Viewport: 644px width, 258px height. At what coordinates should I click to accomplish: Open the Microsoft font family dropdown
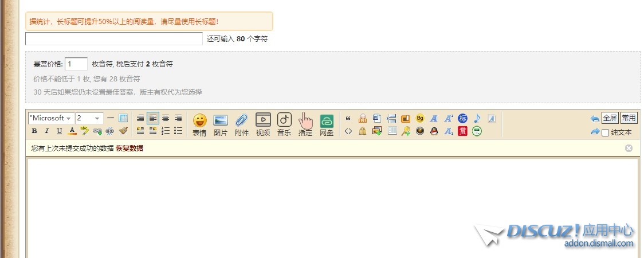click(x=51, y=118)
